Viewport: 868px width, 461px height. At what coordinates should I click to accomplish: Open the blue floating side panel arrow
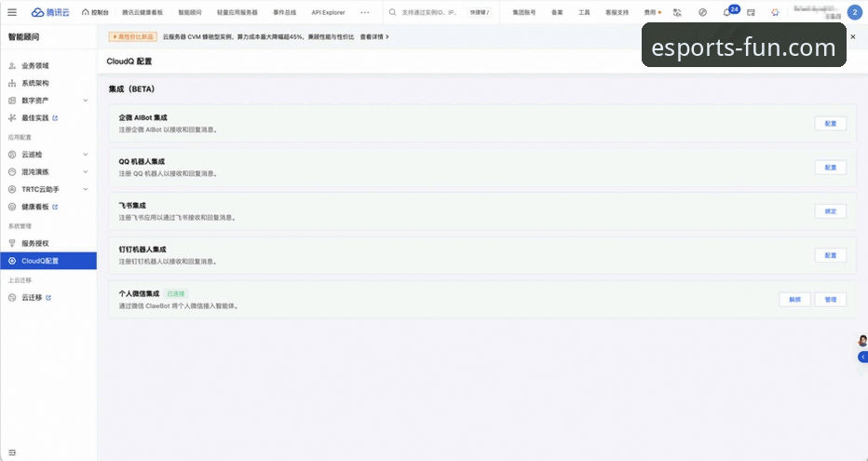click(x=862, y=357)
